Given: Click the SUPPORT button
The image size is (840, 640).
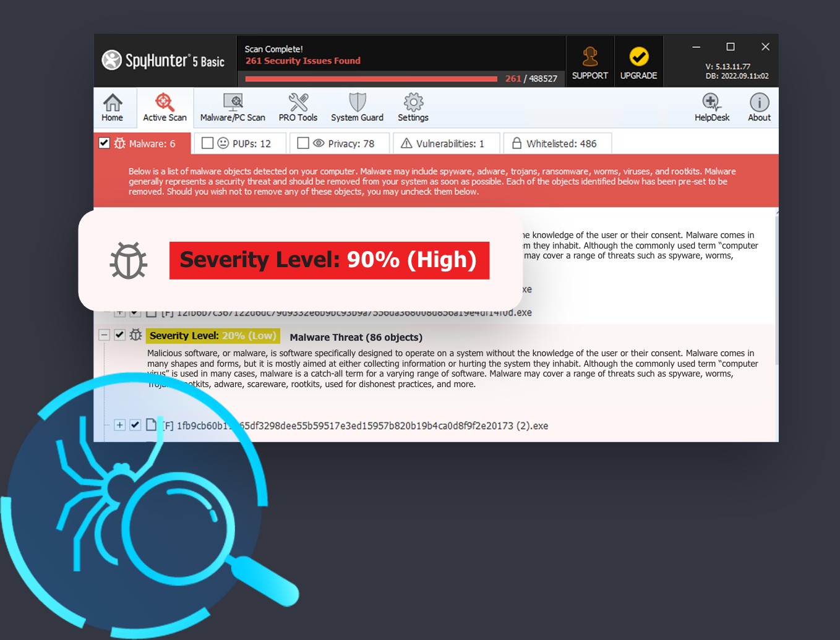Looking at the screenshot, I should [589, 61].
